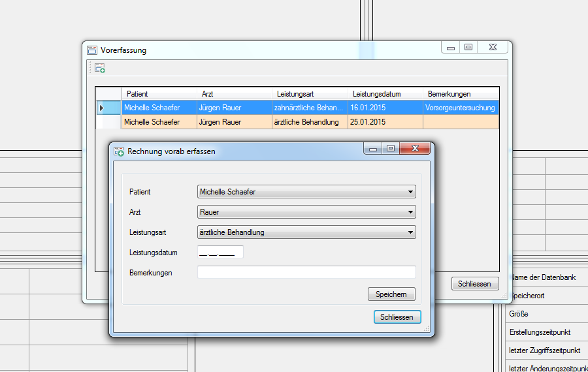Viewport: 588px width, 372px height.
Task: Click the Rechnung vorab erfassen title icon
Action: click(119, 151)
